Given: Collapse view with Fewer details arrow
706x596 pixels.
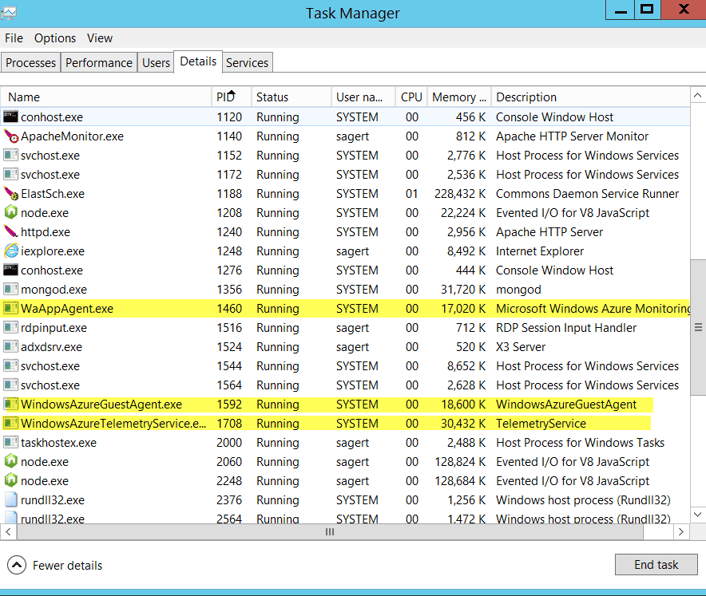Looking at the screenshot, I should tap(17, 565).
